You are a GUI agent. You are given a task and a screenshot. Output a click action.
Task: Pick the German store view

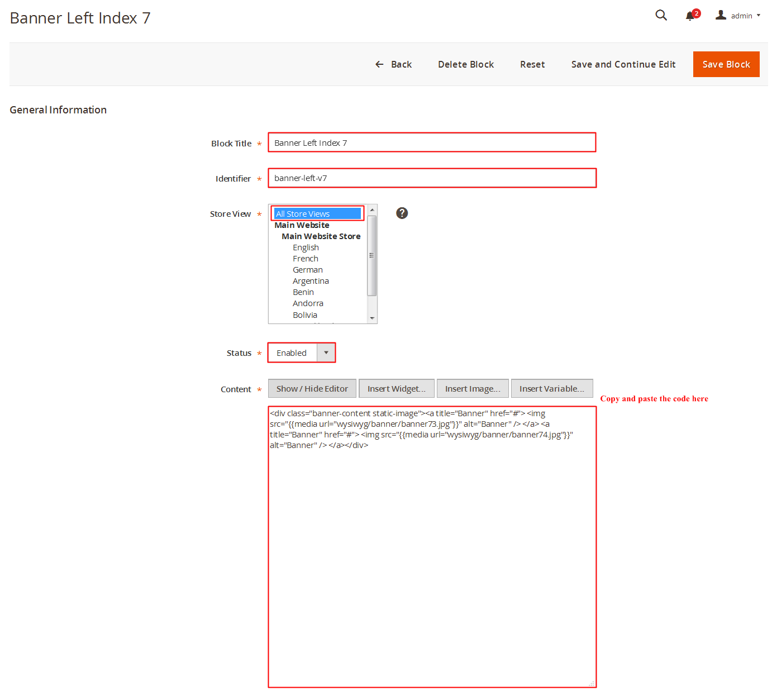[307, 270]
